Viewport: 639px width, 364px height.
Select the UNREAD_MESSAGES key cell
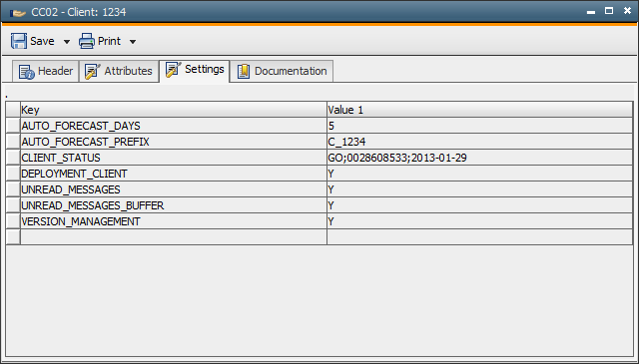pos(174,189)
